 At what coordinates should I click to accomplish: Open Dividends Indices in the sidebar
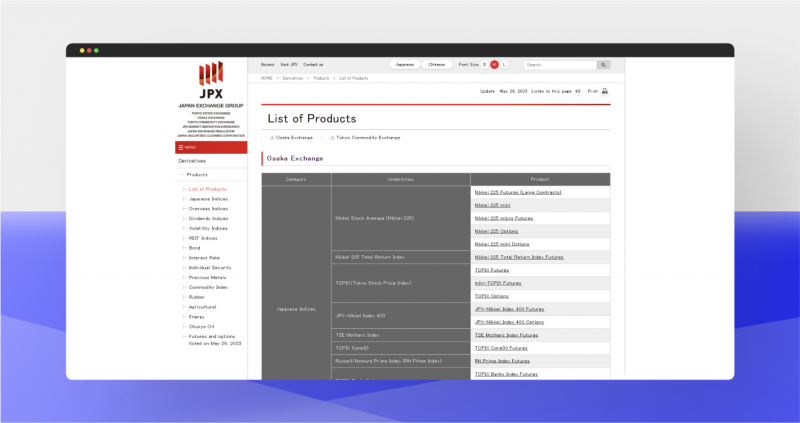tap(208, 218)
